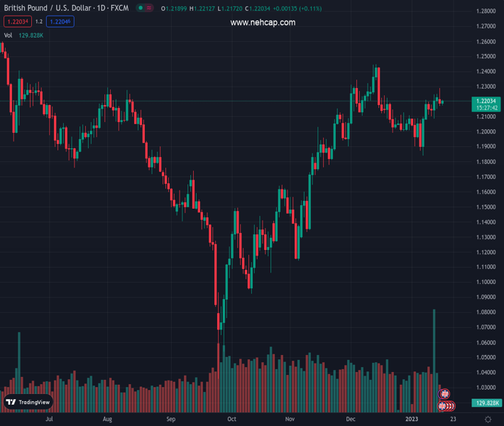This screenshot has width=504, height=426.
Task: Click the Vol indicator legend label
Action: 8,35
